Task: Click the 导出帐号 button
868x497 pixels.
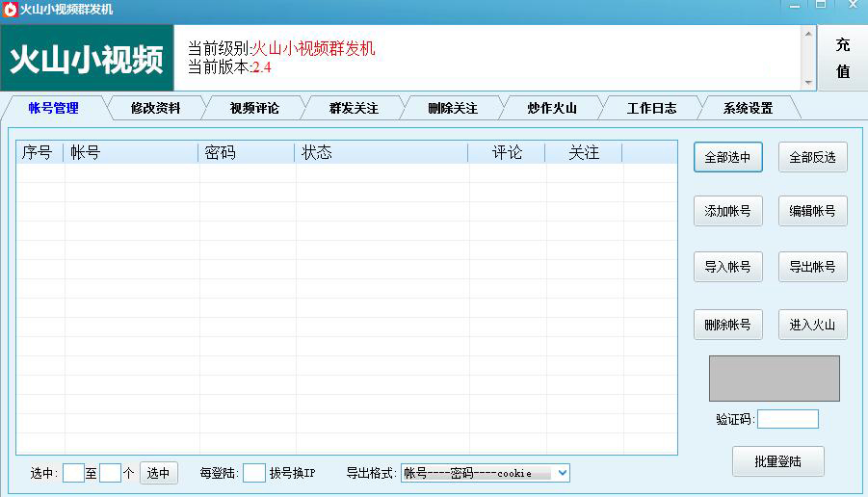Action: click(813, 267)
